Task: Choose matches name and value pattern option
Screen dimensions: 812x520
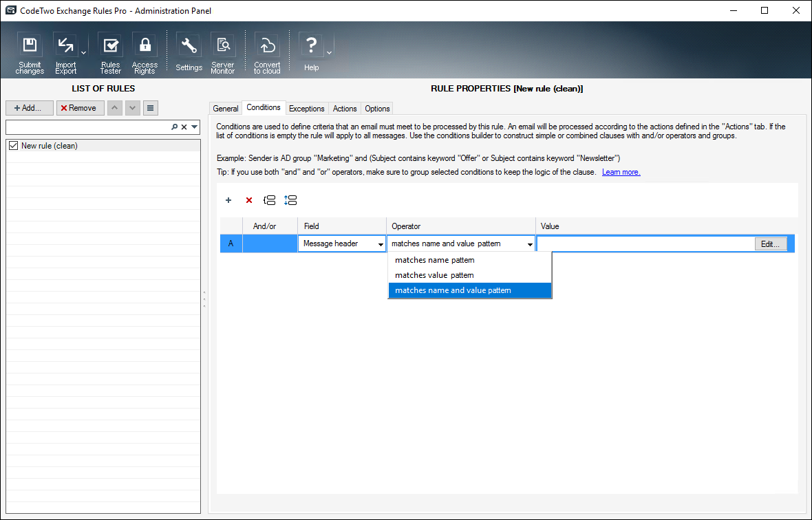Action: [470, 290]
